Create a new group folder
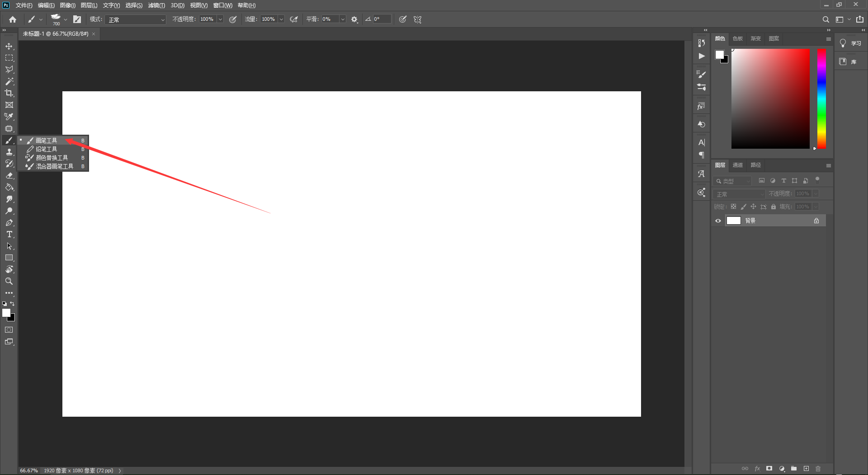This screenshot has width=868, height=475. (794, 469)
